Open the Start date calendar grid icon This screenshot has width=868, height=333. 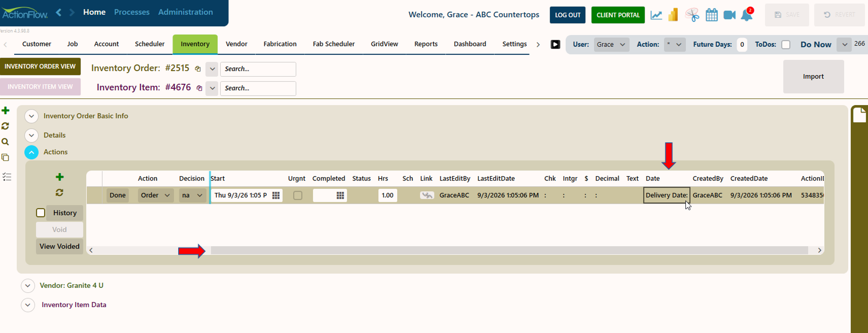pyautogui.click(x=276, y=195)
